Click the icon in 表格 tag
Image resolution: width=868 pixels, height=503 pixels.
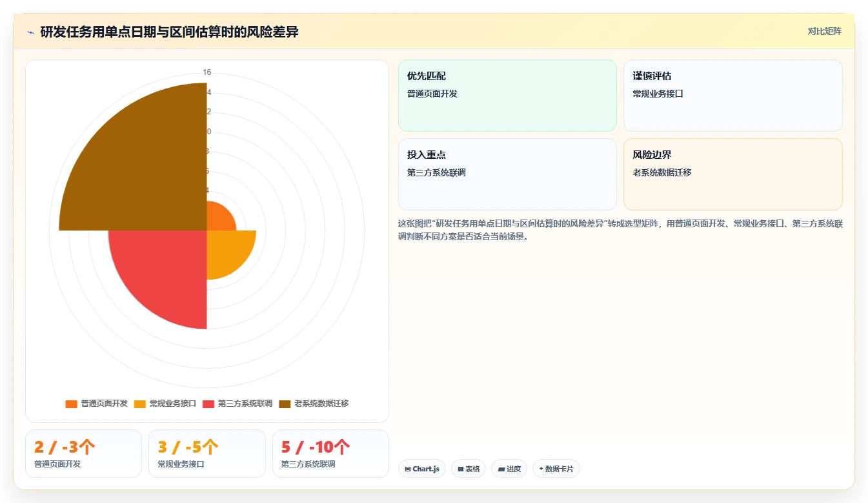point(461,469)
